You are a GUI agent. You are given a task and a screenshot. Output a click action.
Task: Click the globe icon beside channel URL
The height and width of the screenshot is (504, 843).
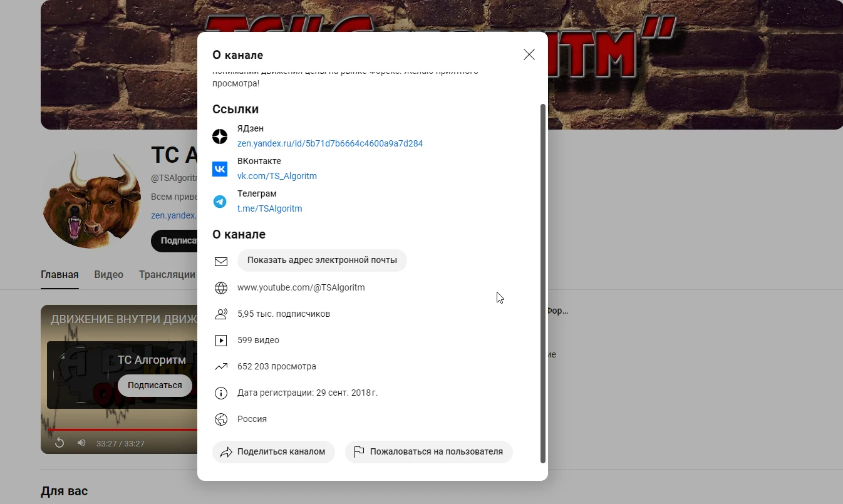click(x=221, y=287)
